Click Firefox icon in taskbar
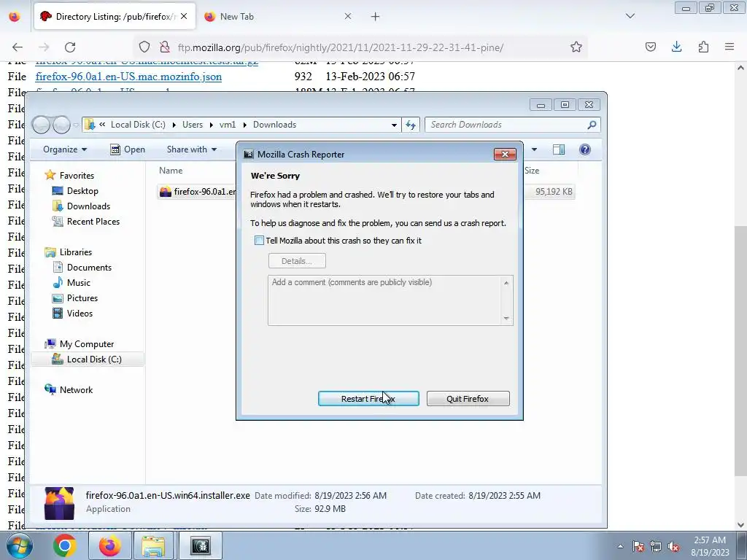 point(110,545)
